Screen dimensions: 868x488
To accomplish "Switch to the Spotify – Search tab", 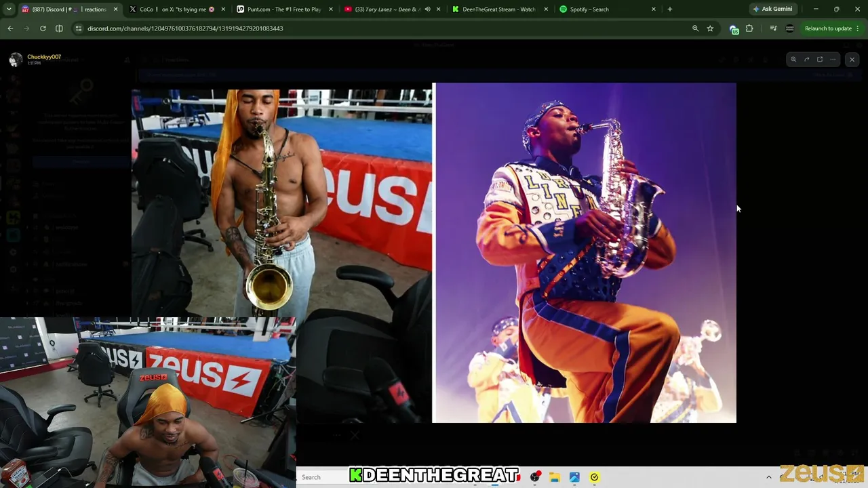I will [608, 9].
